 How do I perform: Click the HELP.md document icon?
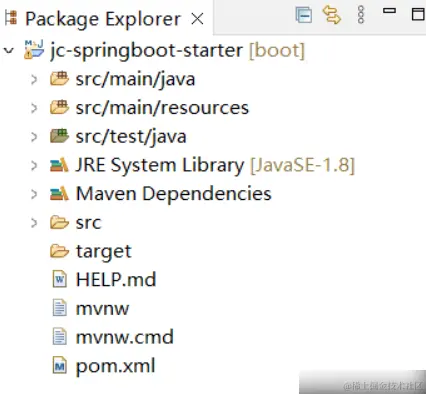click(60, 279)
